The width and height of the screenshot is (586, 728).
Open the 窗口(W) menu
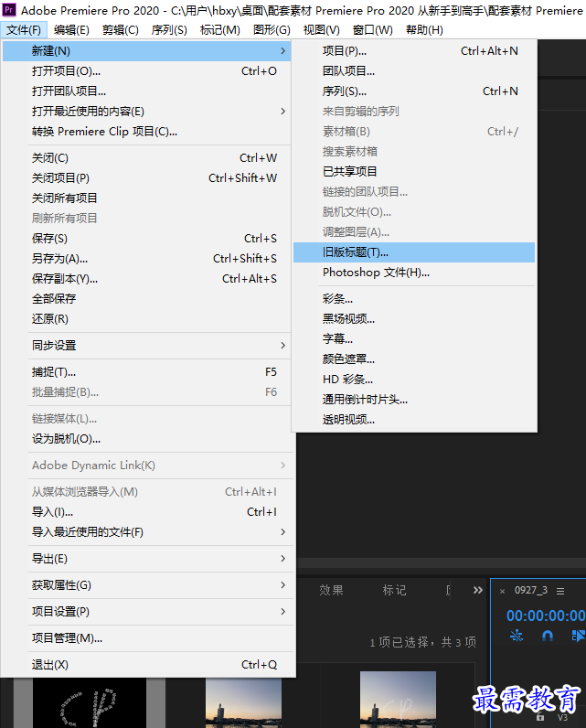pos(373,30)
